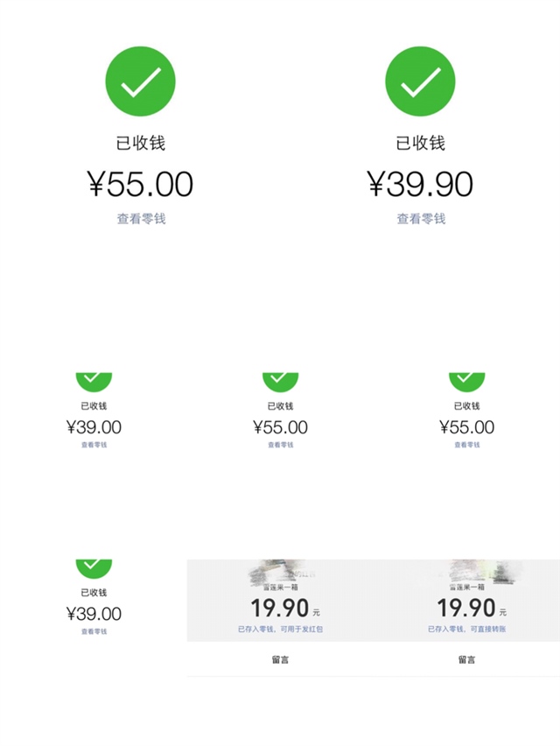
Task: Open 查看零钱 in the bottom-left ¥39.00 receipt
Action: point(94,631)
